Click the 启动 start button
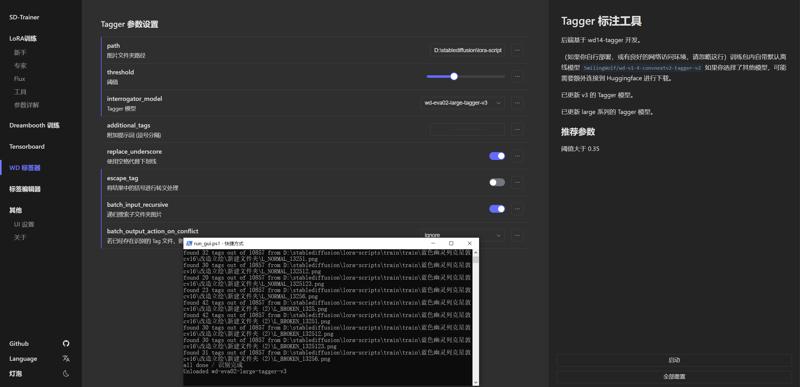 click(674, 360)
